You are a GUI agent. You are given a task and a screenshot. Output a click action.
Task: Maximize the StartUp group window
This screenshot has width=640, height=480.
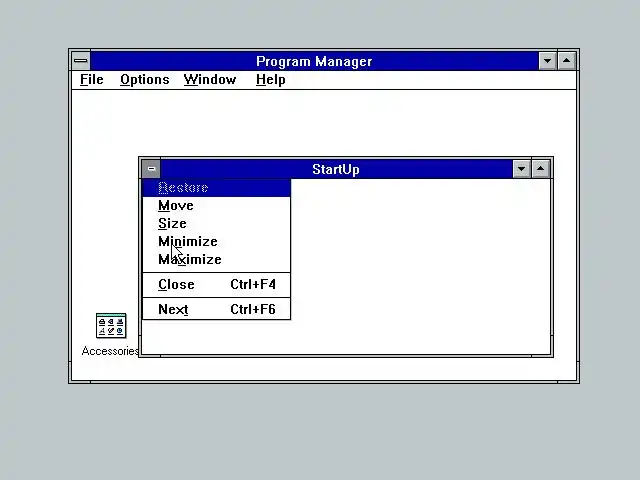[x=540, y=169]
